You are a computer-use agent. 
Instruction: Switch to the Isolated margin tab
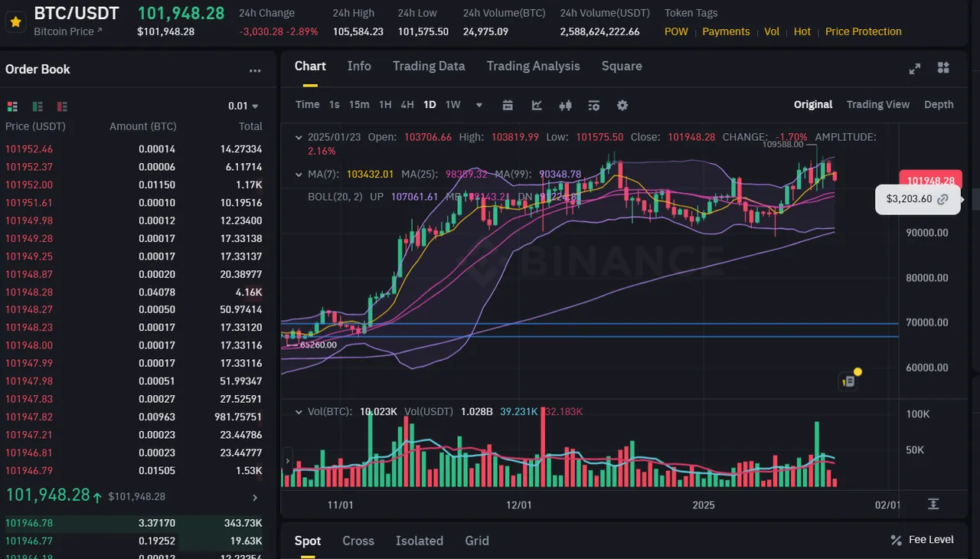(420, 541)
